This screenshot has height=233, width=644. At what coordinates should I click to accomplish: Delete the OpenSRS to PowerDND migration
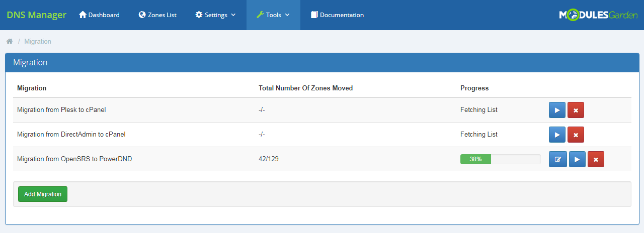point(596,159)
